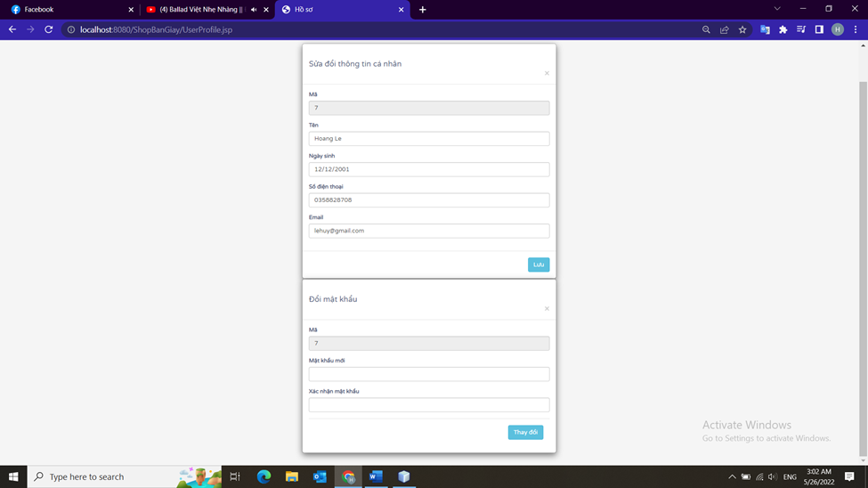View site information icon in address bar
Viewport: 868px width, 488px height.
click(x=71, y=30)
